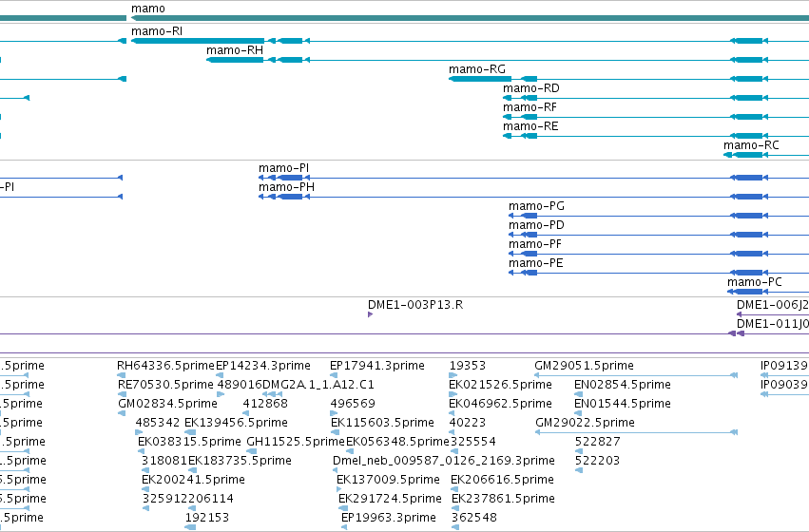809x532 pixels.
Task: Click the EK291724.5prime label
Action: tap(390, 500)
